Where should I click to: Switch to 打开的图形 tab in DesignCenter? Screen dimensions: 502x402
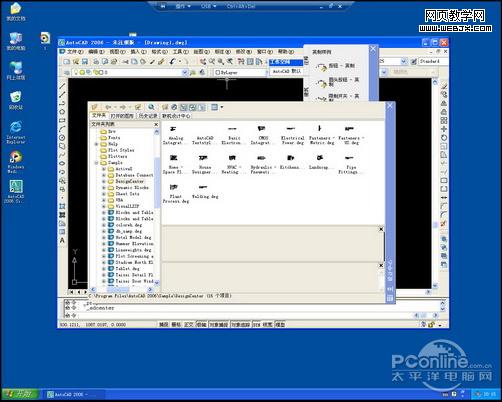122,116
